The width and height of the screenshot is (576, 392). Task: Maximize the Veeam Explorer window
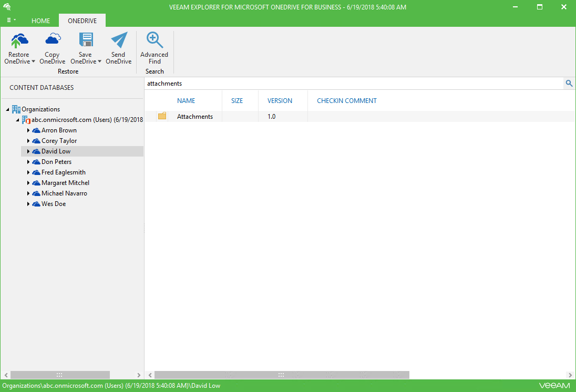tap(540, 7)
